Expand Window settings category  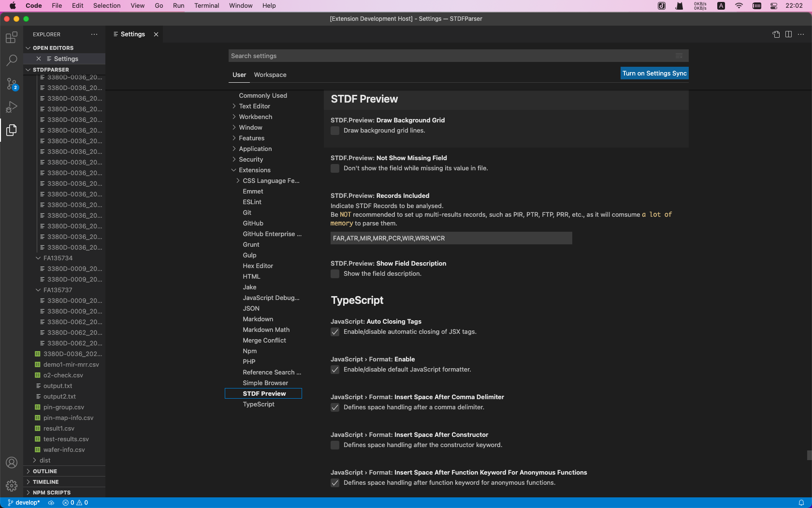[x=234, y=128]
